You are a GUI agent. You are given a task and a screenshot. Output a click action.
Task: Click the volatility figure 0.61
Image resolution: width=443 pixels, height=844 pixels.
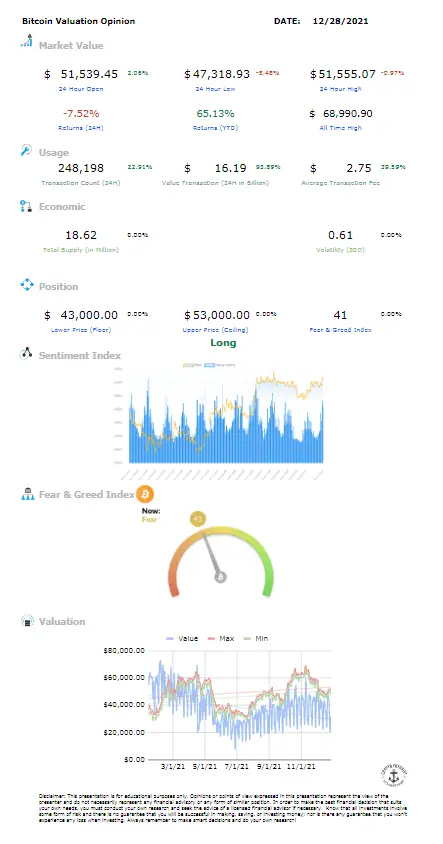click(340, 235)
